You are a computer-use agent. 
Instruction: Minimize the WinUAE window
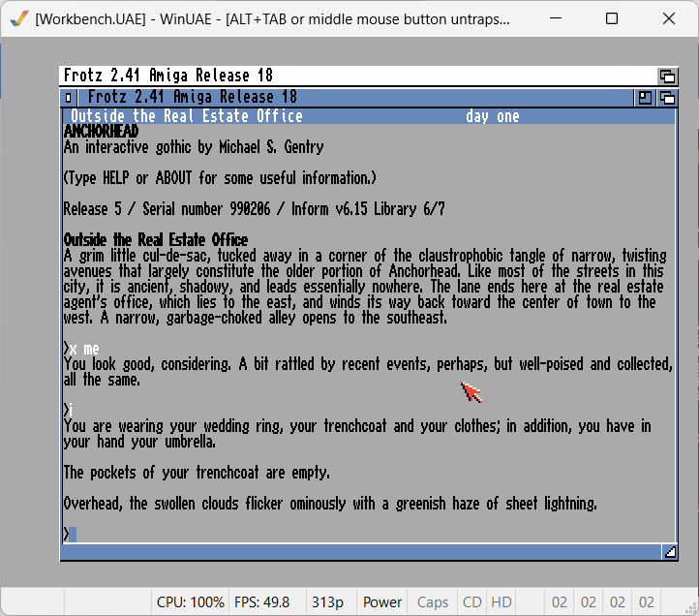point(556,18)
